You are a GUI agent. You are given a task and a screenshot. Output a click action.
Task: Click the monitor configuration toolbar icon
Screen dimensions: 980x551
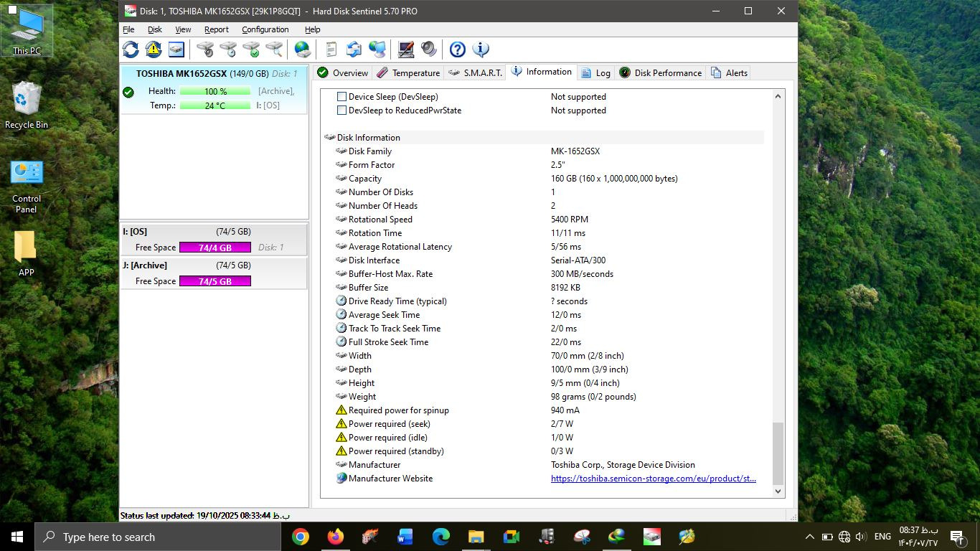[406, 50]
